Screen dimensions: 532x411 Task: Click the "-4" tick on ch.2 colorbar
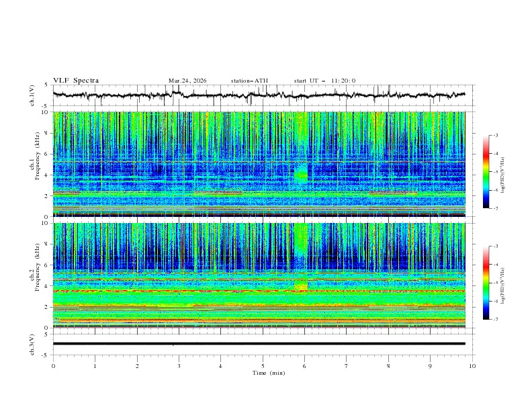(496, 265)
